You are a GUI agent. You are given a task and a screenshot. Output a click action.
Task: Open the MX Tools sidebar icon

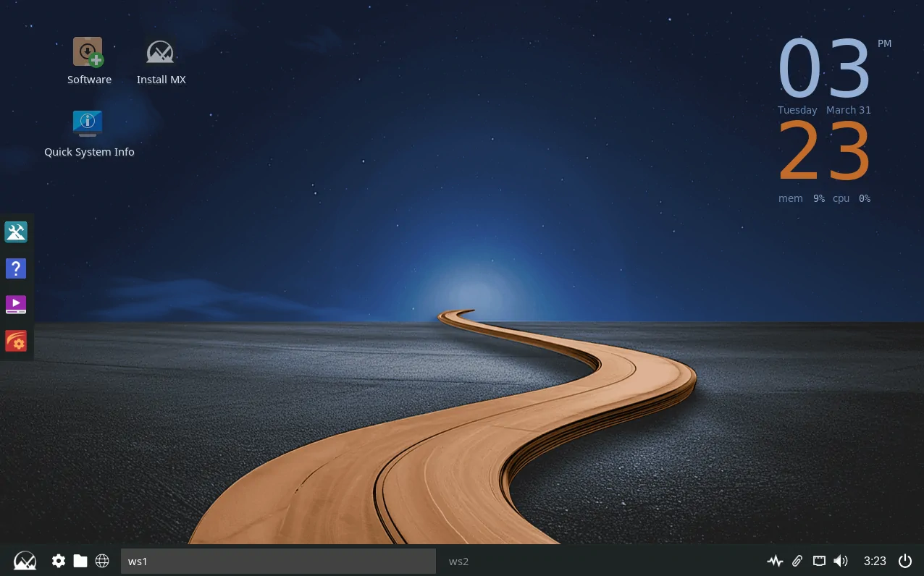16,232
